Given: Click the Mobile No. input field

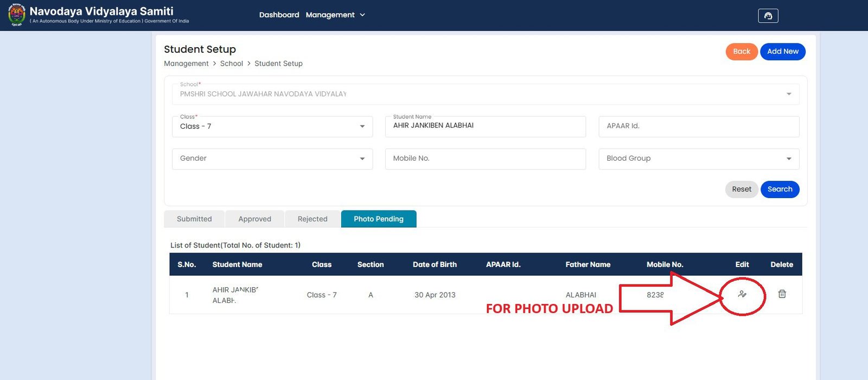Looking at the screenshot, I should pos(486,159).
